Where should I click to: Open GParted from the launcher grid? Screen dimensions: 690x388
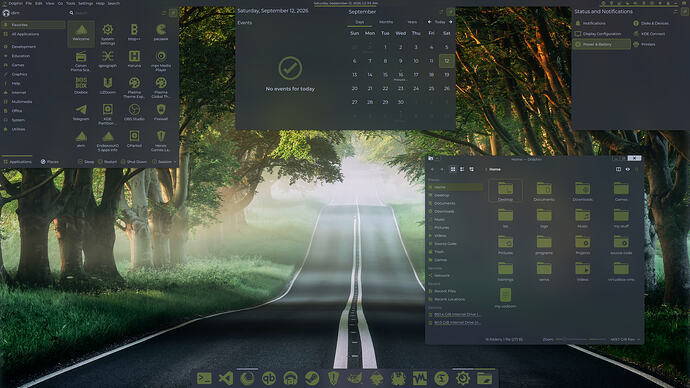[134, 139]
